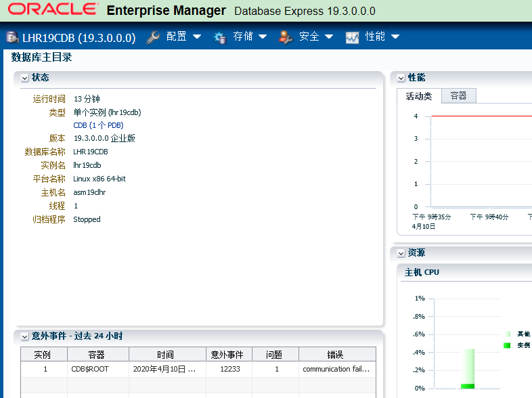Open the 存储 dropdown arrow

coord(263,37)
